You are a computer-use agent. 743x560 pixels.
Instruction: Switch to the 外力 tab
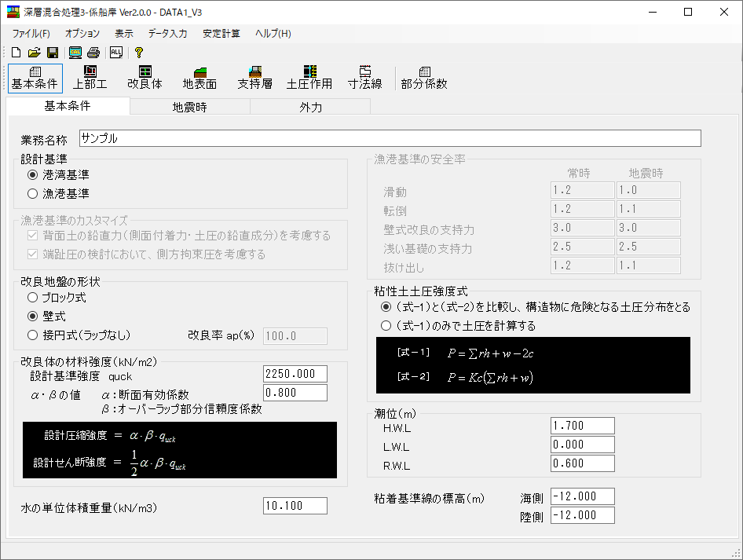[x=310, y=108]
